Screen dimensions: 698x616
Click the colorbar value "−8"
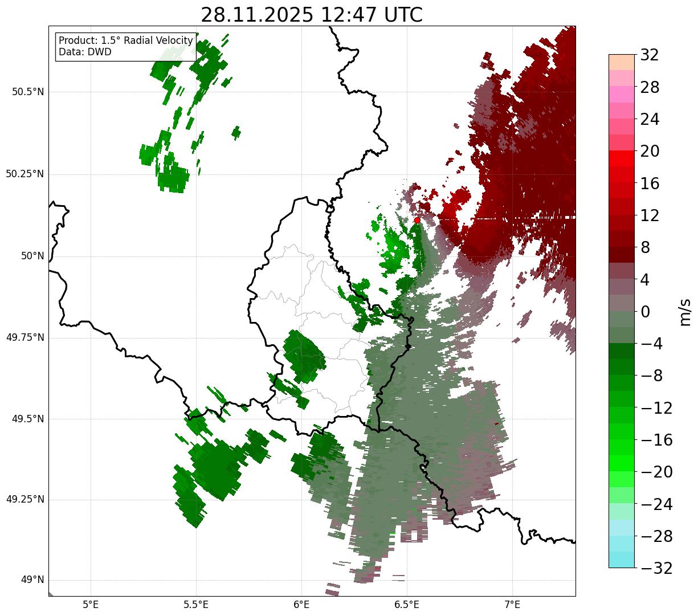coord(651,376)
